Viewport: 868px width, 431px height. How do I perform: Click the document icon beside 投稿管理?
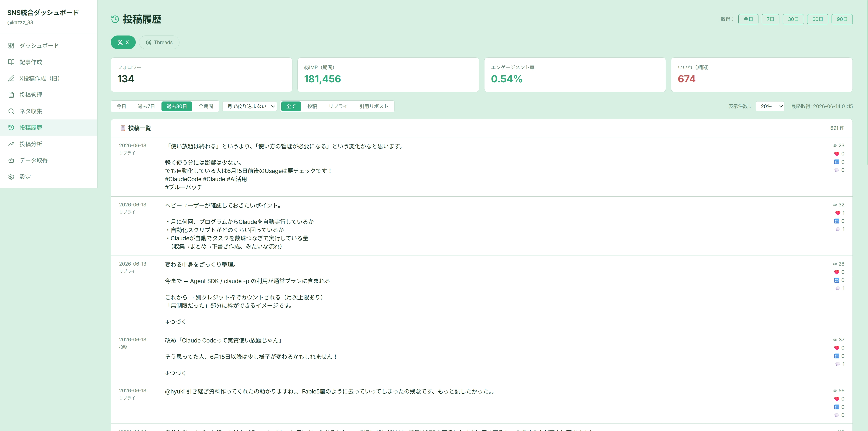tap(11, 95)
